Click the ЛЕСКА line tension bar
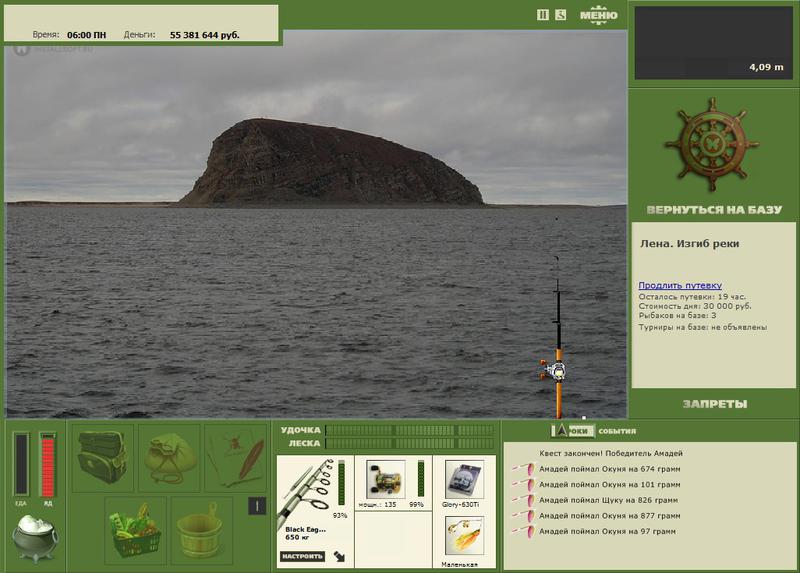The width and height of the screenshot is (800, 573). [x=410, y=443]
